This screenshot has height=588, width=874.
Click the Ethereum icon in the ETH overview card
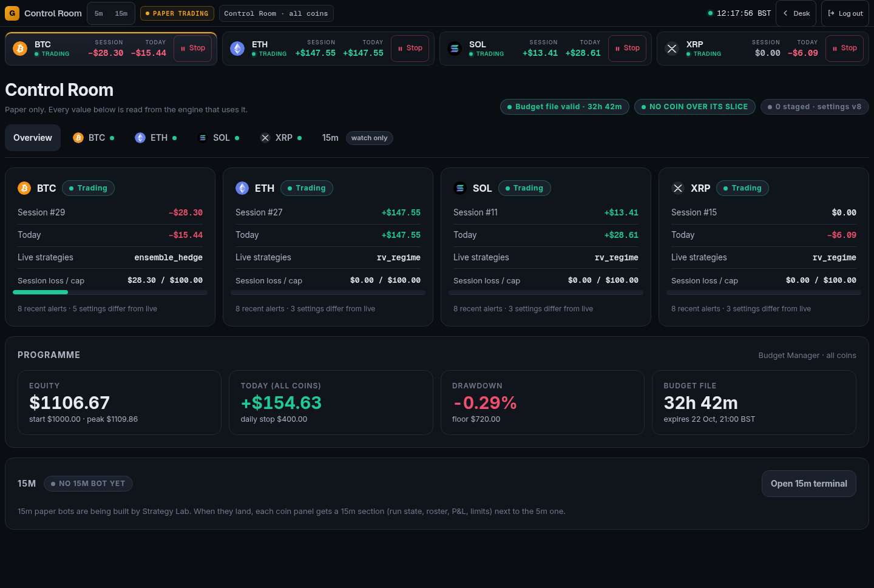click(x=242, y=188)
